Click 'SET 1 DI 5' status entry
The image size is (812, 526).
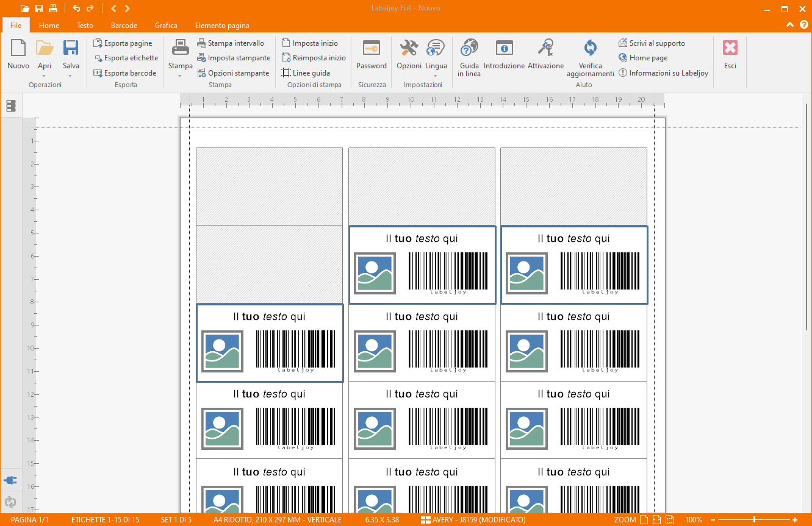176,520
